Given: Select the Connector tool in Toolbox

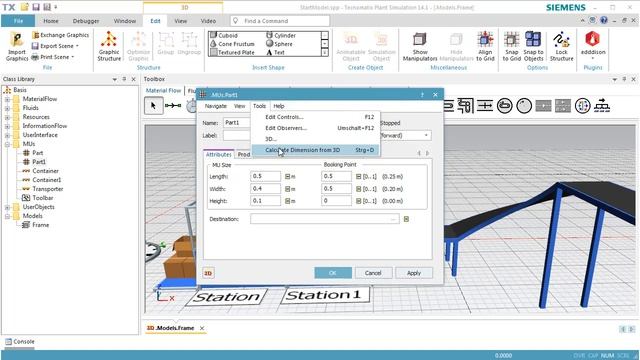Looking at the screenshot, I should [x=173, y=106].
